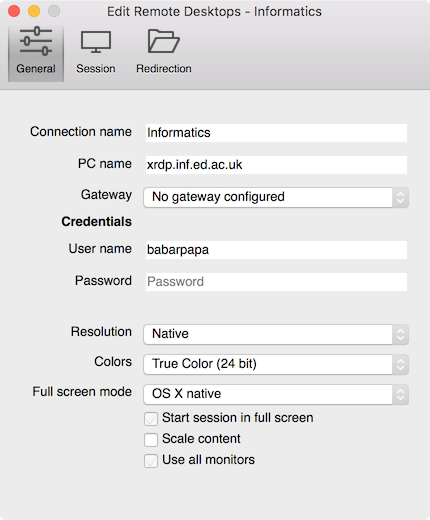The height and width of the screenshot is (520, 430).
Task: Expand the Full screen mode dropdown
Action: 276,394
